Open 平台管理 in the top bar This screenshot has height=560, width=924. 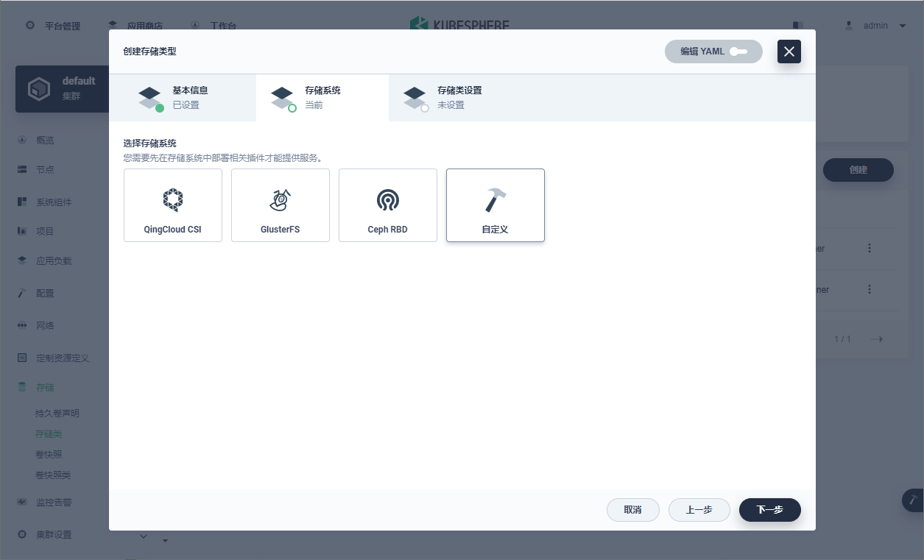(x=53, y=26)
